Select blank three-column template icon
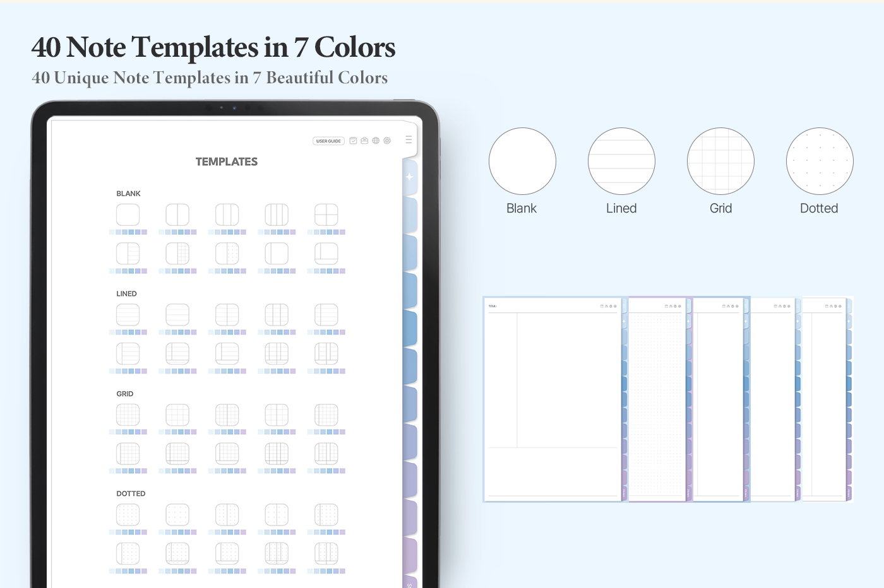The width and height of the screenshot is (884, 588). click(x=227, y=215)
